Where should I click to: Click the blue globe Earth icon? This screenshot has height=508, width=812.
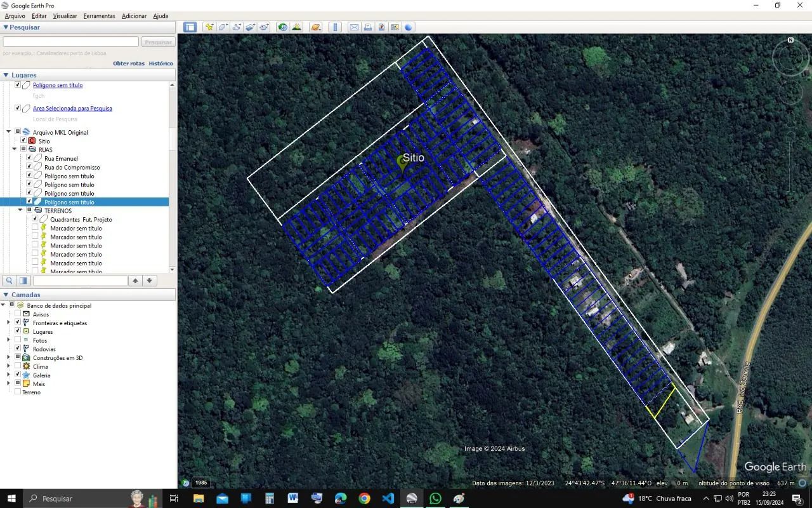(x=409, y=27)
